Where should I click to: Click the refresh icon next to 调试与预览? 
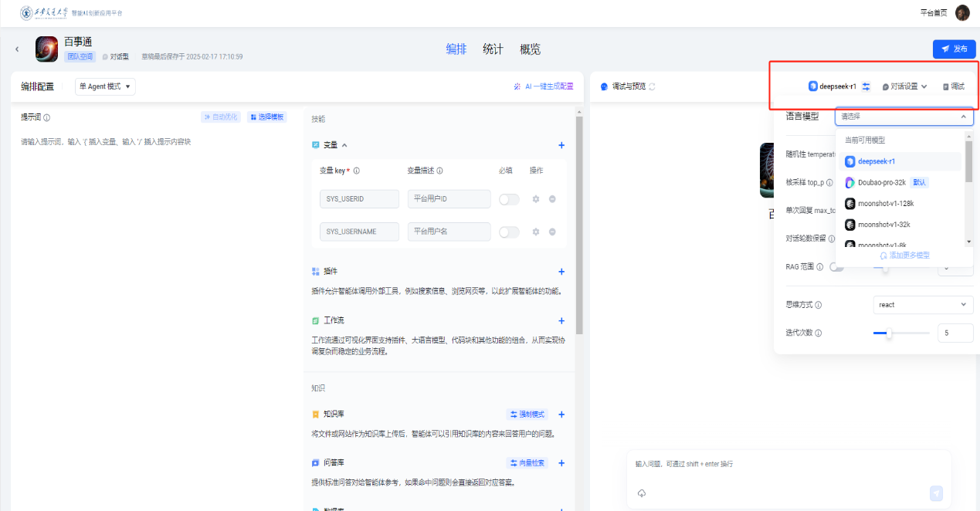pos(652,86)
